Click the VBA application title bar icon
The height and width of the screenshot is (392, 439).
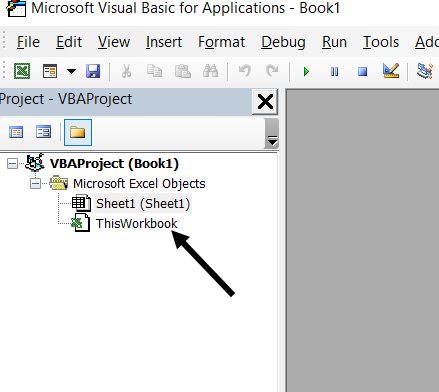point(16,8)
